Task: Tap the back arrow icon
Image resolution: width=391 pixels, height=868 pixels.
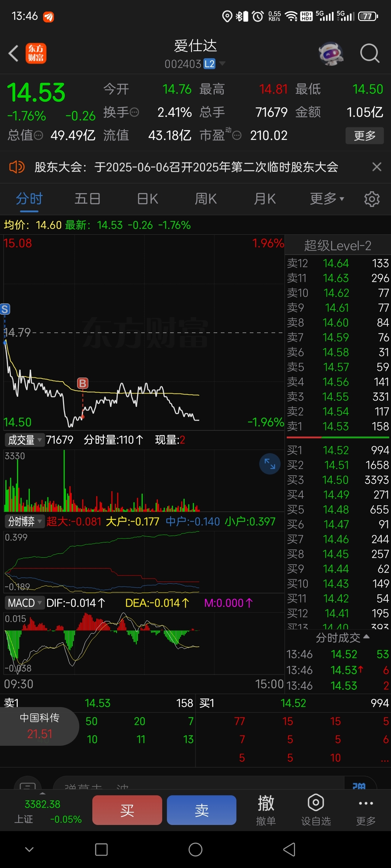Action: pyautogui.click(x=14, y=54)
